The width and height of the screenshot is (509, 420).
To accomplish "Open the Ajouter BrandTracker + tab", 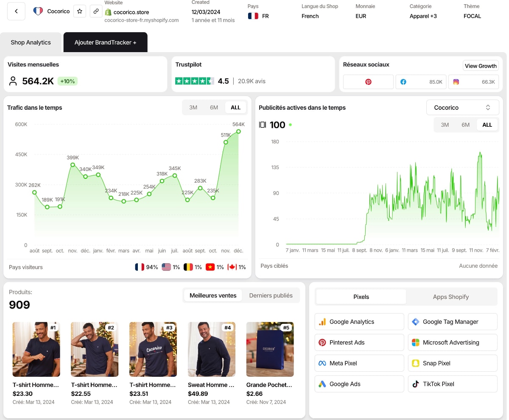I will 105,42.
